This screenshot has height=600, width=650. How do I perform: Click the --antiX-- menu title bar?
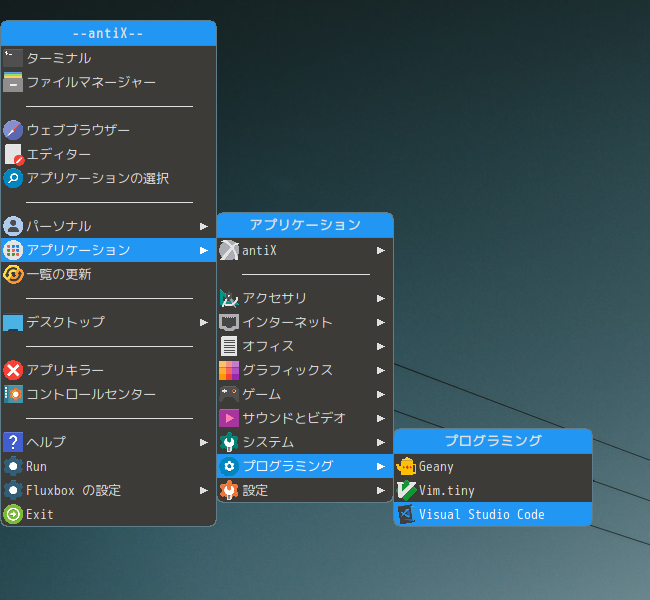pos(109,33)
